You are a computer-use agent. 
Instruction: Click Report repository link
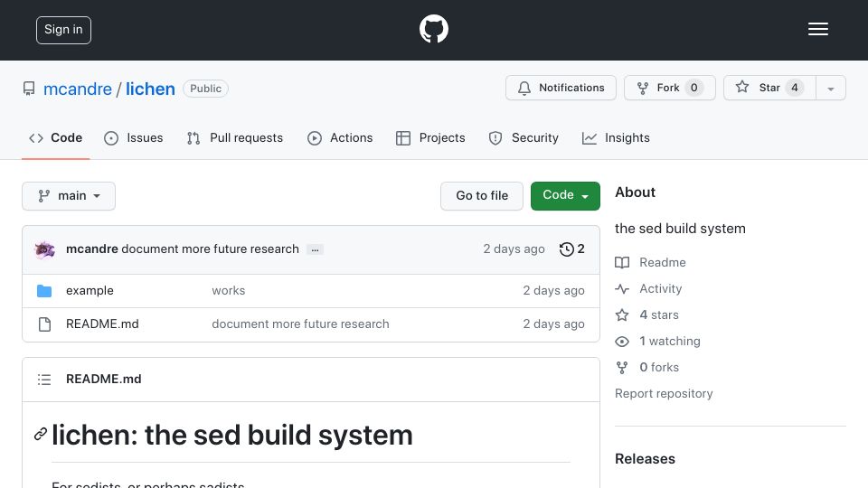pyautogui.click(x=664, y=393)
